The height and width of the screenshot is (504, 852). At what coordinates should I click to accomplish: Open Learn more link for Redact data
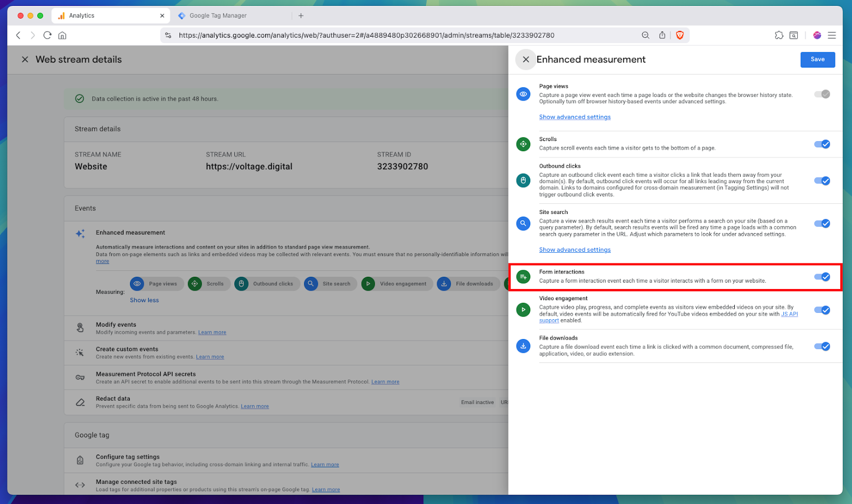coord(255,407)
